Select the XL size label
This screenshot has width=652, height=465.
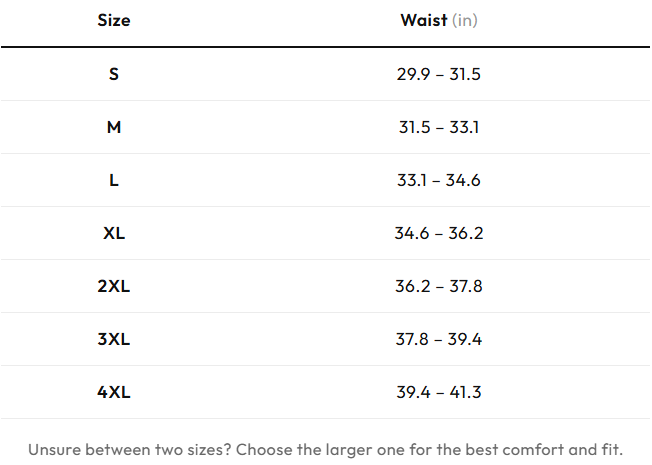click(x=114, y=233)
